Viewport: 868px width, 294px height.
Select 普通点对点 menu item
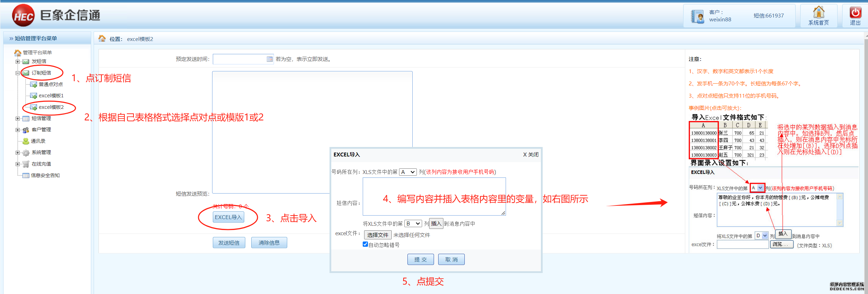pyautogui.click(x=51, y=84)
